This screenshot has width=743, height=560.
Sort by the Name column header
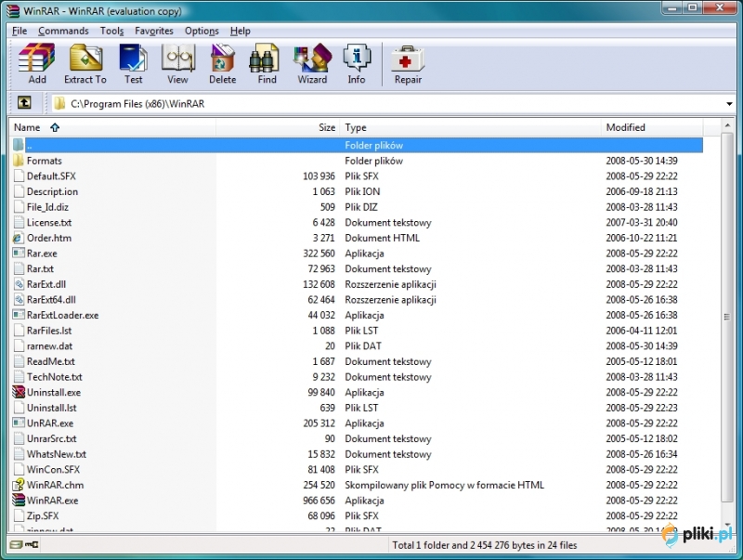pos(112,127)
